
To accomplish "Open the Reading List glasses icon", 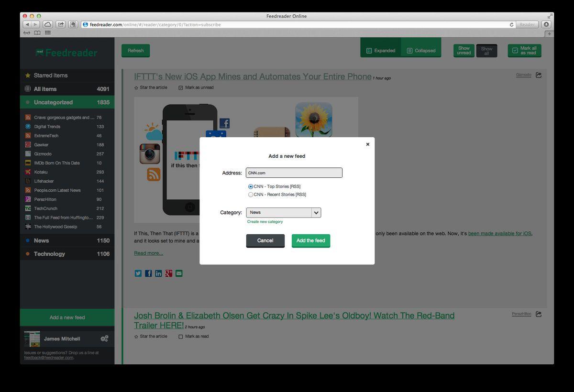I will coord(27,33).
